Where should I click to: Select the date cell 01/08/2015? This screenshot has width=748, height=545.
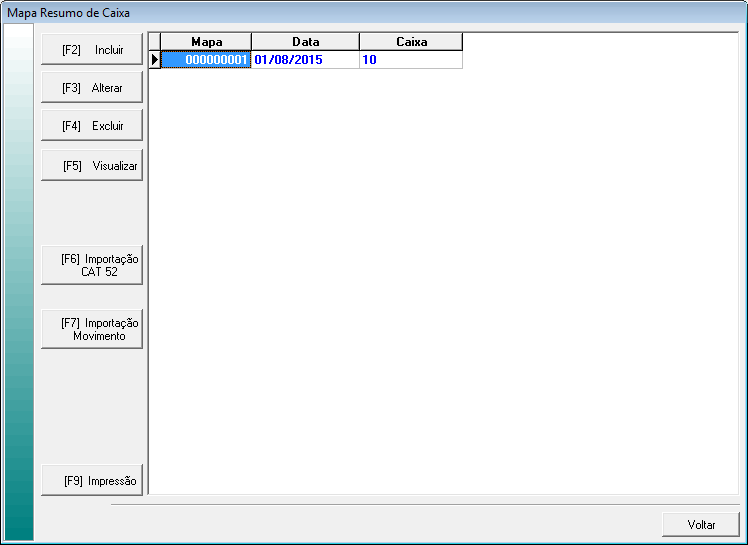click(x=305, y=60)
